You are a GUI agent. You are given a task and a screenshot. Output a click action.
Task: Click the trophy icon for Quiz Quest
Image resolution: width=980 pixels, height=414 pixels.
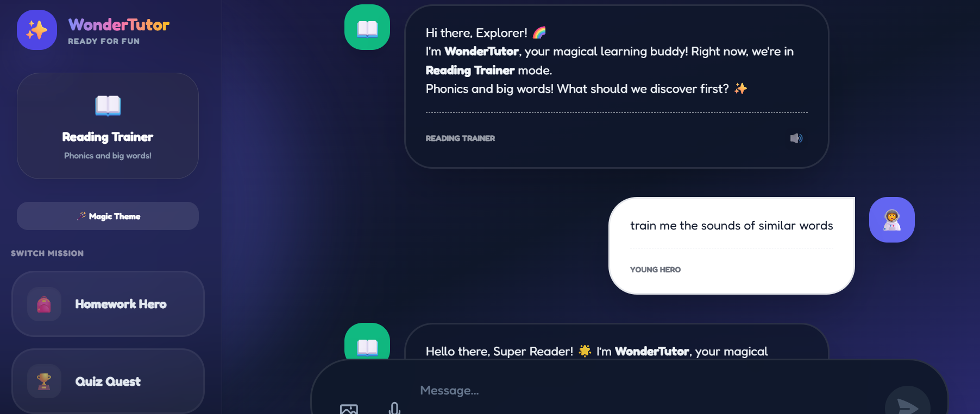pos(44,381)
